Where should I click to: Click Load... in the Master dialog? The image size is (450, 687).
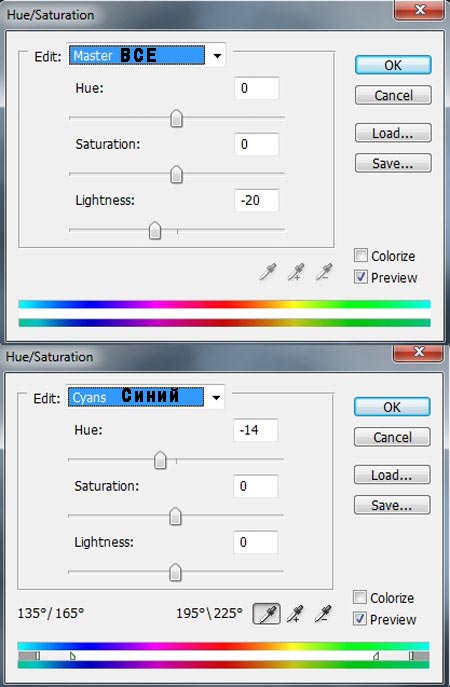393,133
